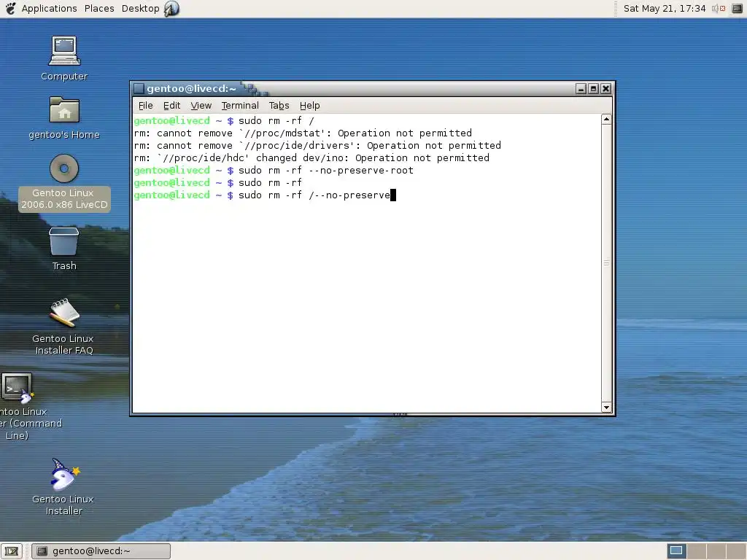Viewport: 747px width, 560px height.
Task: Open the Desktop menu in top panel
Action: coord(141,8)
